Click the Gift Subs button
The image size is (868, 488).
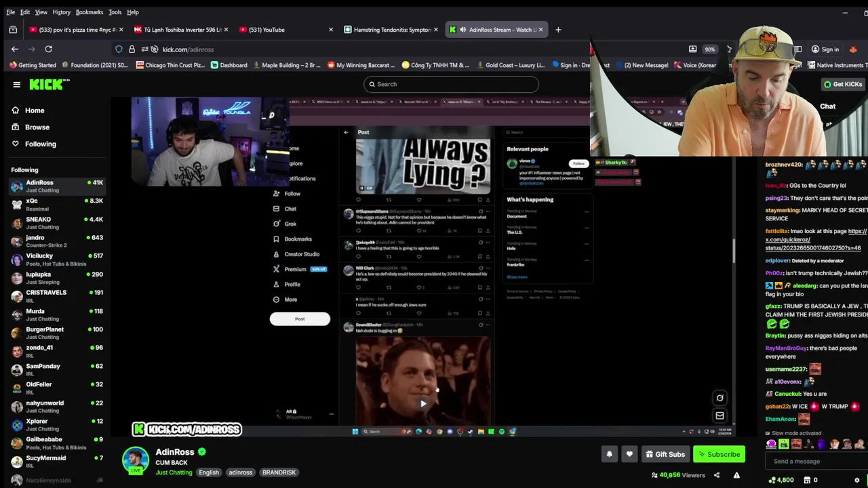coord(665,454)
